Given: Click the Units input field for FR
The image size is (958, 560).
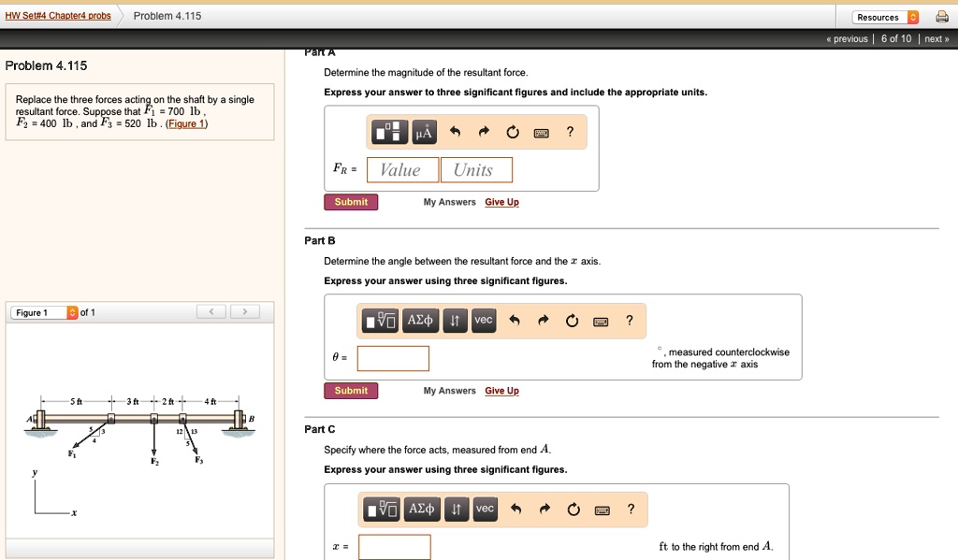Looking at the screenshot, I should click(x=476, y=170).
